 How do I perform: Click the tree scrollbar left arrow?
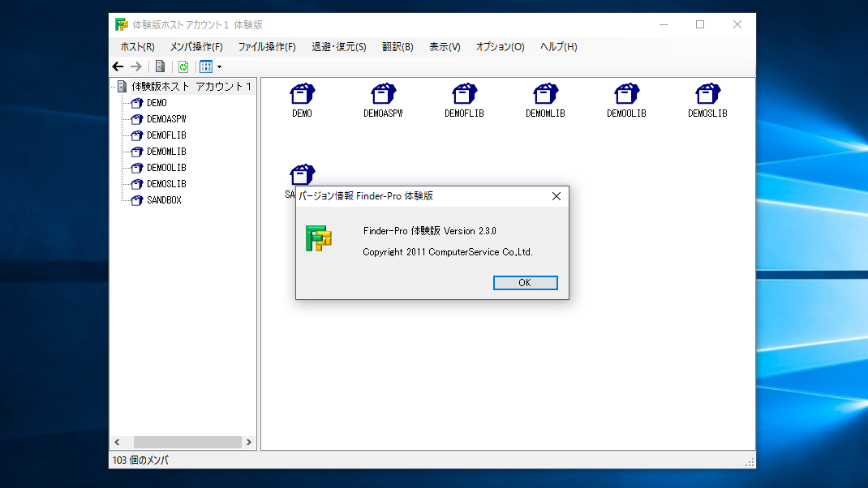(x=117, y=442)
